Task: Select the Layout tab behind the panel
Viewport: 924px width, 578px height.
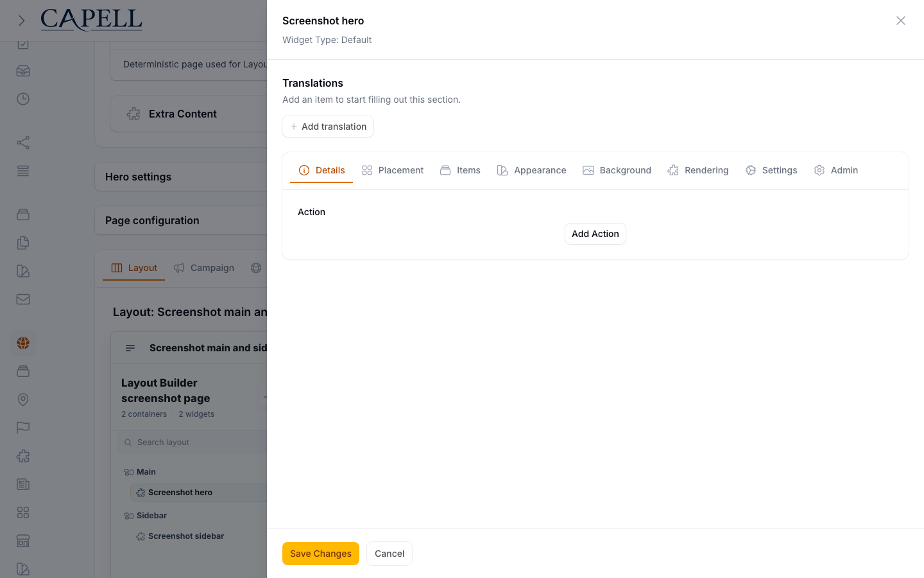Action: coord(134,268)
